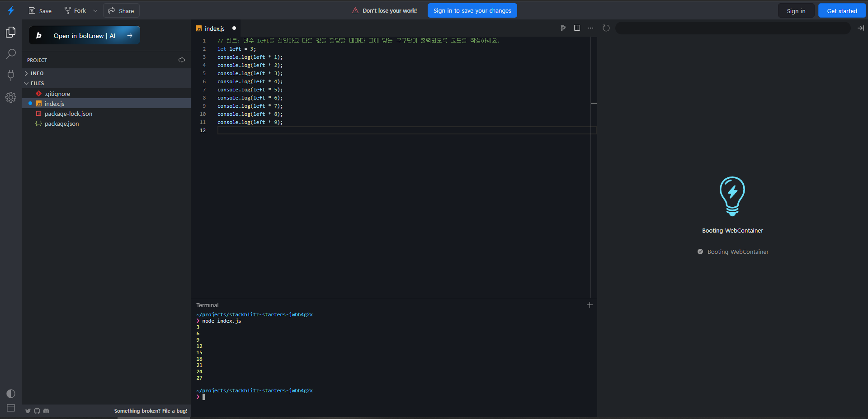The width and height of the screenshot is (868, 419).
Task: Click empty line 12 in the editor
Action: click(407, 130)
